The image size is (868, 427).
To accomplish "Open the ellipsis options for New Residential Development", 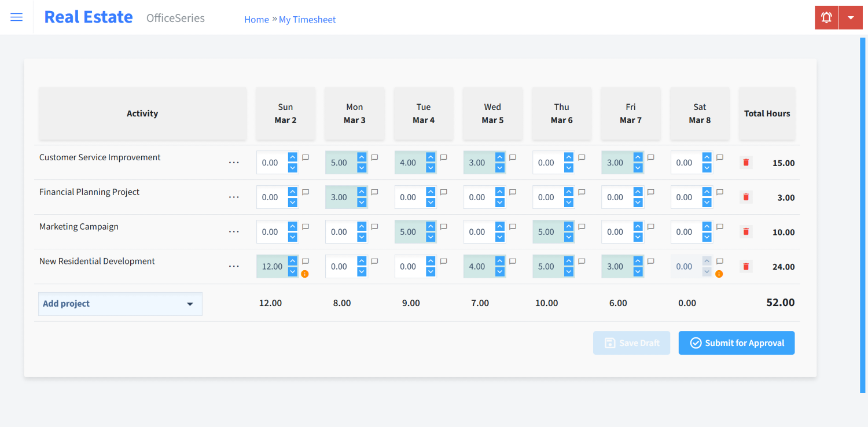I will click(x=234, y=266).
